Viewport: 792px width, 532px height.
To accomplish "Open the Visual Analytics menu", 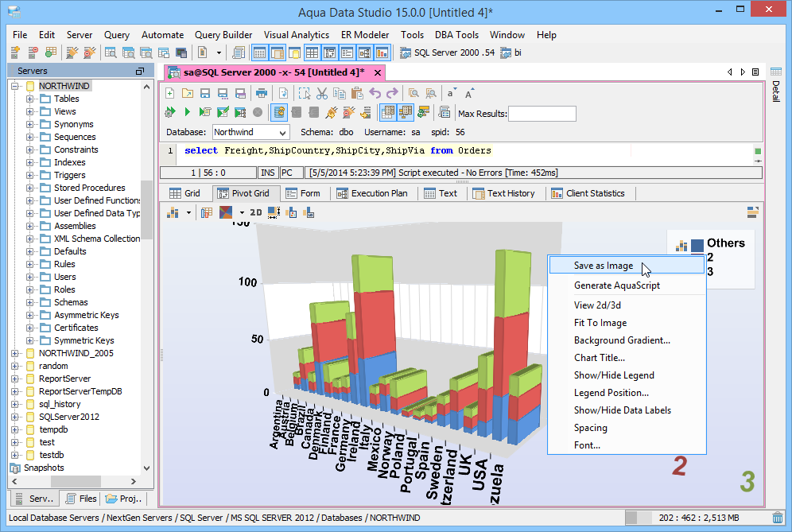I will point(297,35).
